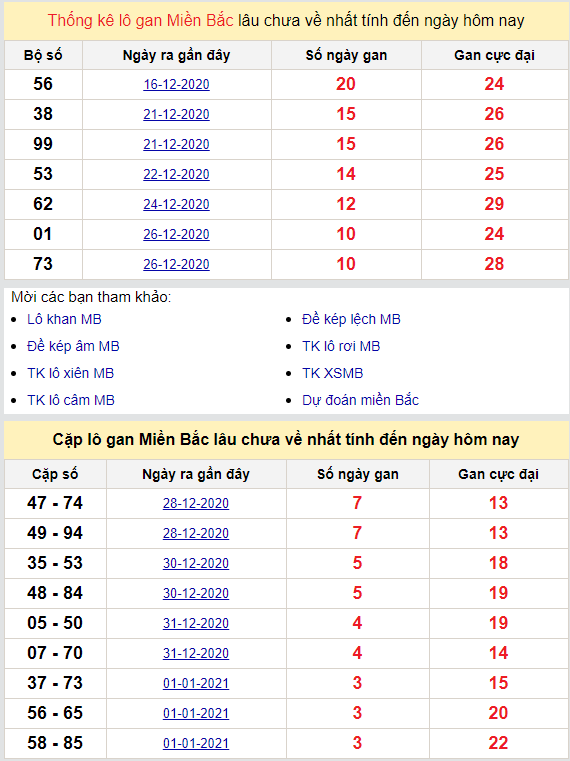Open the 16-12-2020 date link for 56
Viewport: 570px width, 761px height.
(x=176, y=84)
